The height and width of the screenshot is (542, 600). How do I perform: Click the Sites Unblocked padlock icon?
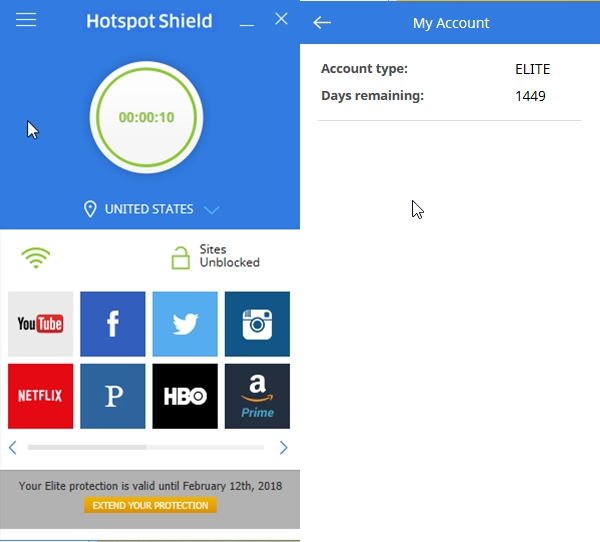180,258
